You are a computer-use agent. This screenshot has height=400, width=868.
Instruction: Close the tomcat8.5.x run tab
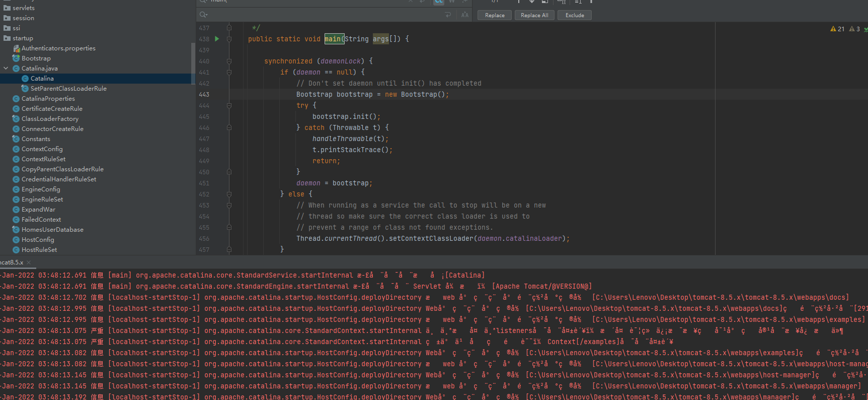(x=29, y=262)
